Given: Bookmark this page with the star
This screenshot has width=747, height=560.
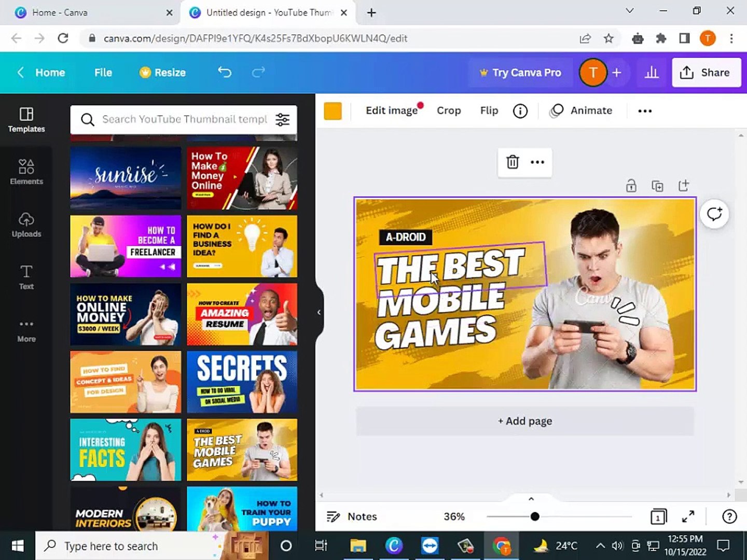Looking at the screenshot, I should tap(608, 38).
